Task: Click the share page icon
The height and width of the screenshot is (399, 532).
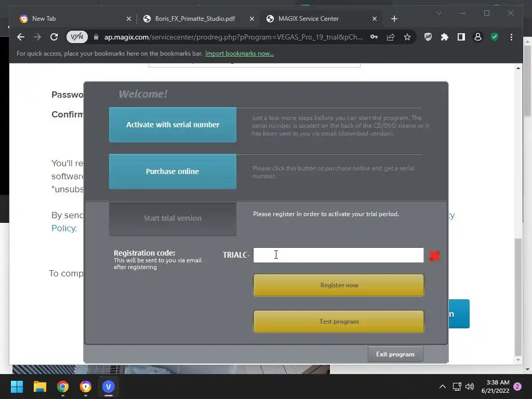Action: coord(391,37)
